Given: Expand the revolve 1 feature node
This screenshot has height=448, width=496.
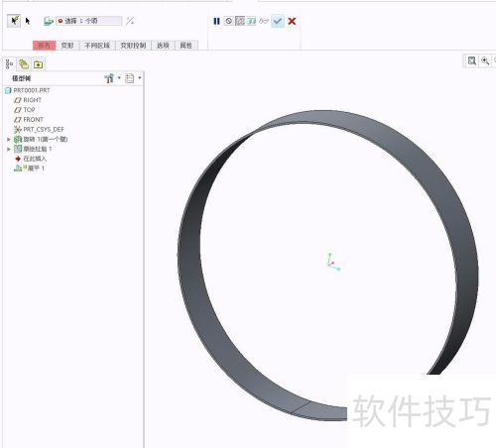Looking at the screenshot, I should pos(9,140).
